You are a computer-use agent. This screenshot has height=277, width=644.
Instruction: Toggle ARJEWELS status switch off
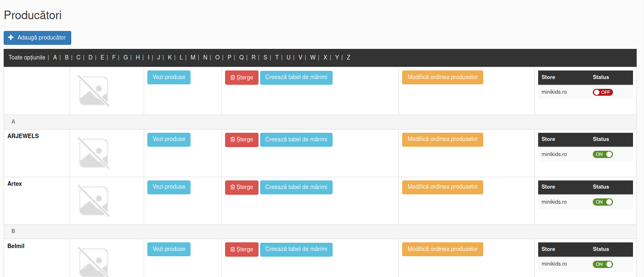[x=602, y=154]
